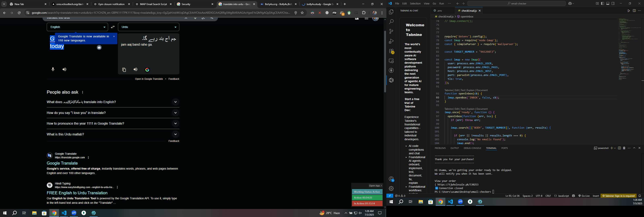Open the Selection menu in VS Code

click(415, 3)
